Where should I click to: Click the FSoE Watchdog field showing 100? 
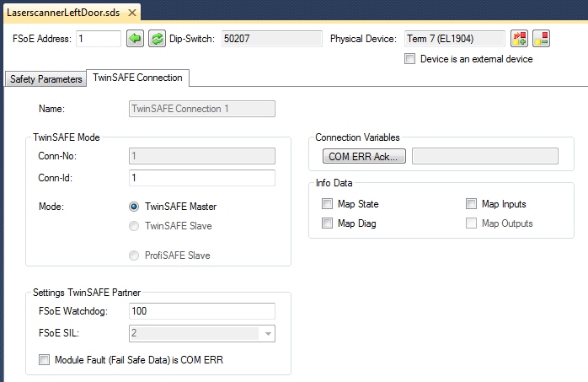202,311
